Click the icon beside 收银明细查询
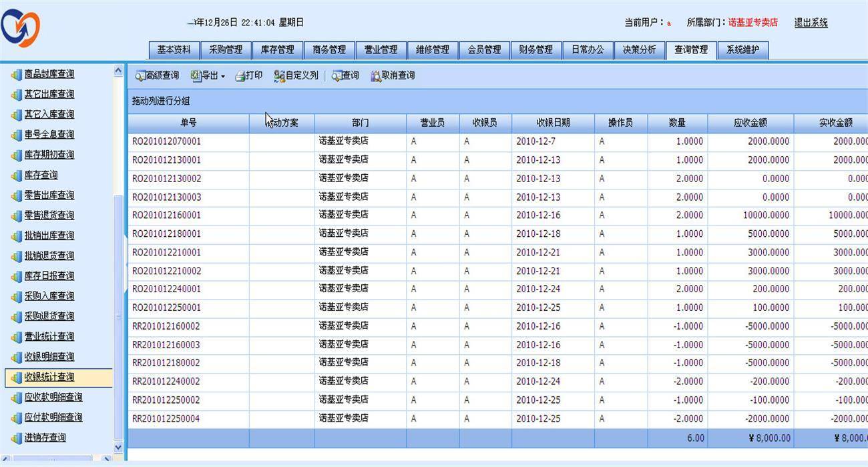The width and height of the screenshot is (868, 467). coord(16,357)
